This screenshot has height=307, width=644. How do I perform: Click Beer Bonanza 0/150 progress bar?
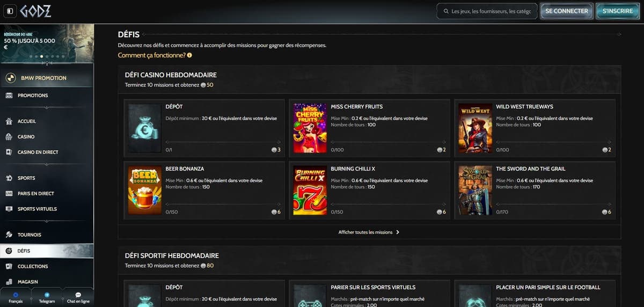(x=223, y=204)
